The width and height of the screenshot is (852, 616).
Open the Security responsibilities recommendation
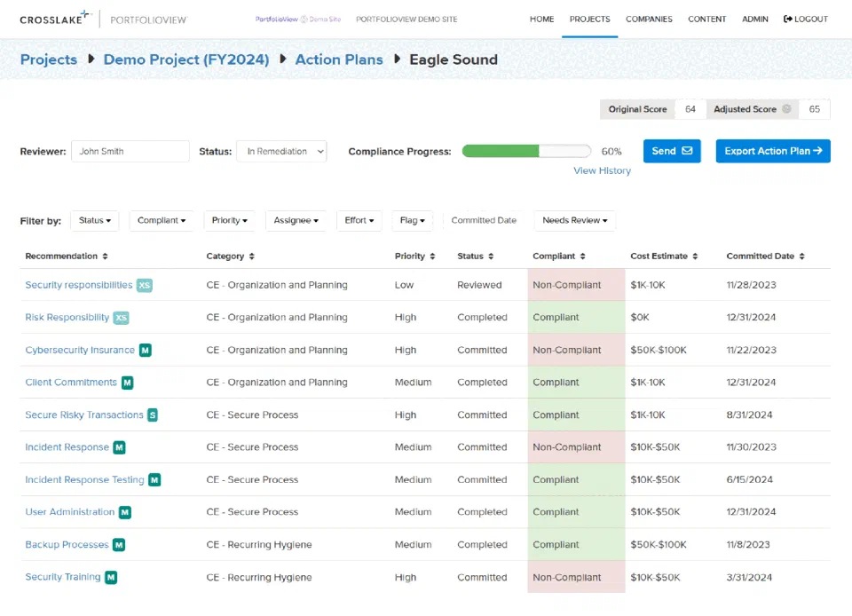click(79, 285)
